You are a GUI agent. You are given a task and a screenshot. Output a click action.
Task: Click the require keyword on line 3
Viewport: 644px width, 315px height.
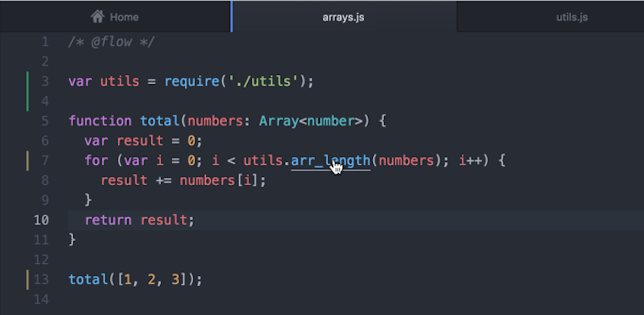[192, 82]
